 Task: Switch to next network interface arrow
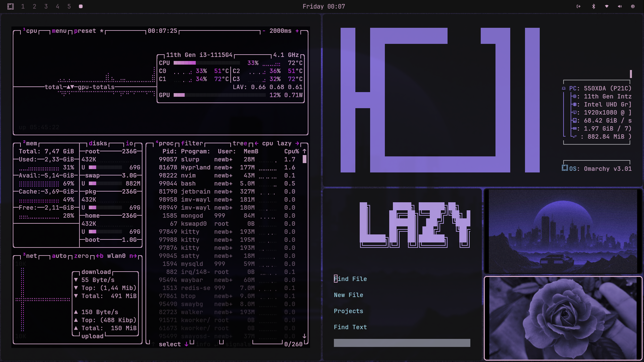tap(133, 256)
